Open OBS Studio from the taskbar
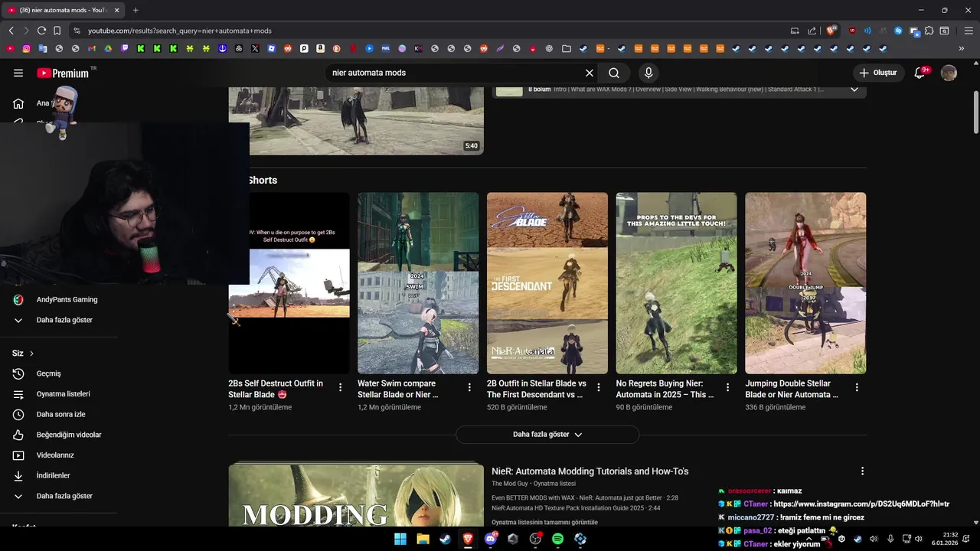 (x=535, y=539)
